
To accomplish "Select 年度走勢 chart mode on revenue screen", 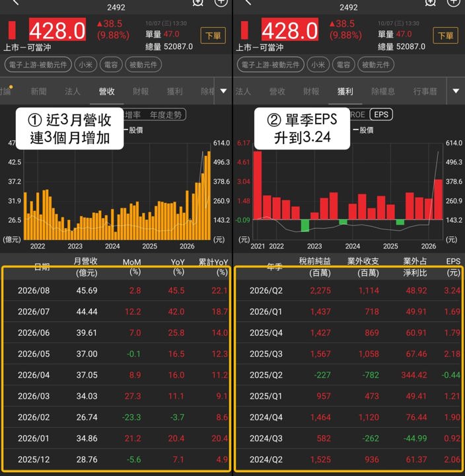I will (x=166, y=115).
